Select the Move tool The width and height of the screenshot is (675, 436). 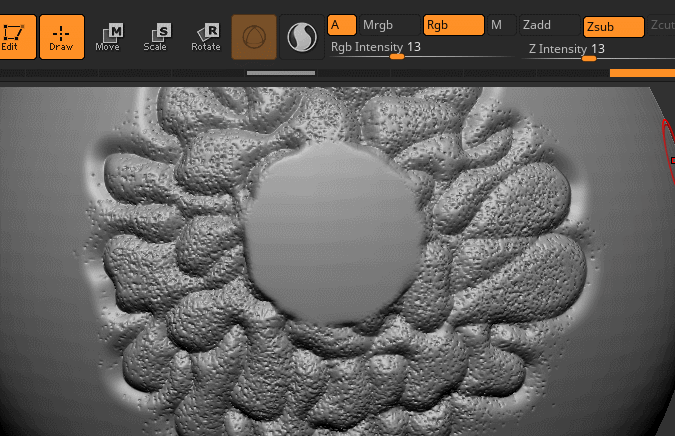point(108,37)
